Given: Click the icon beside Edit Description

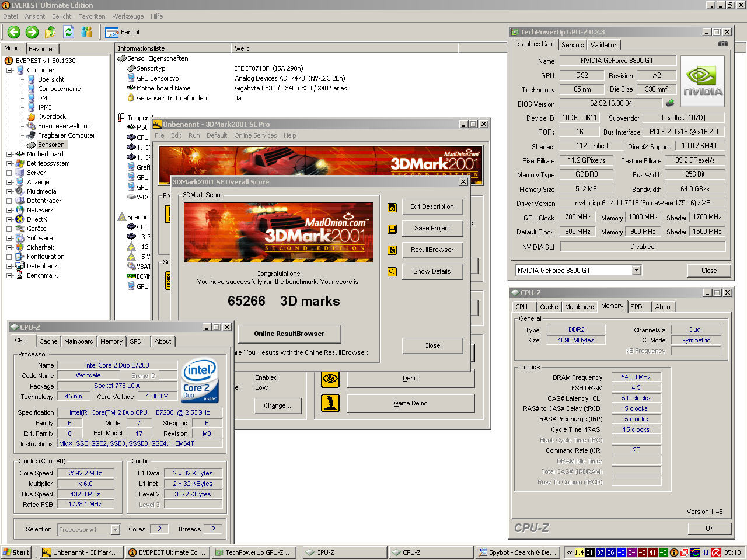Looking at the screenshot, I should click(x=392, y=207).
